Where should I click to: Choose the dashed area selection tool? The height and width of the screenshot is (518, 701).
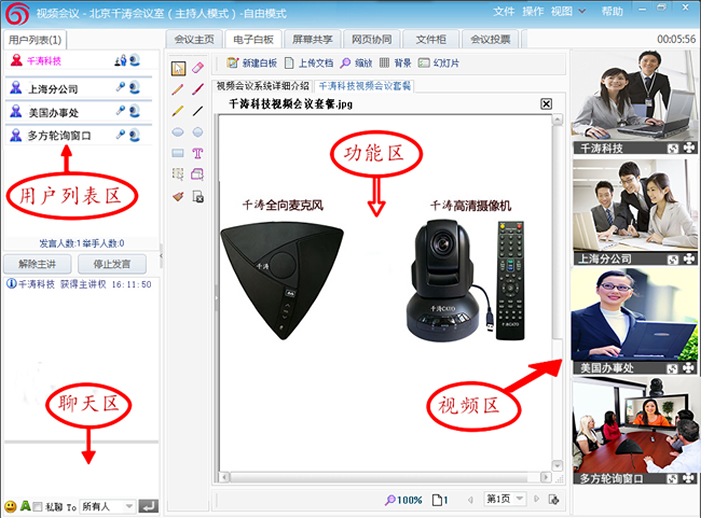tap(177, 174)
